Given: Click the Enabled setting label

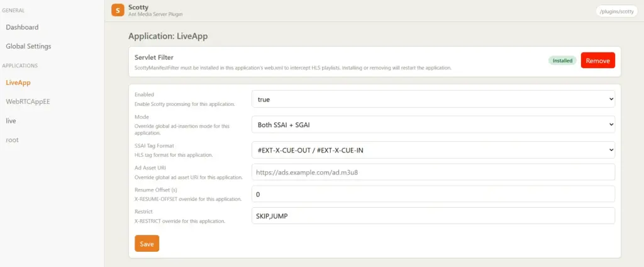Looking at the screenshot, I should tap(144, 94).
